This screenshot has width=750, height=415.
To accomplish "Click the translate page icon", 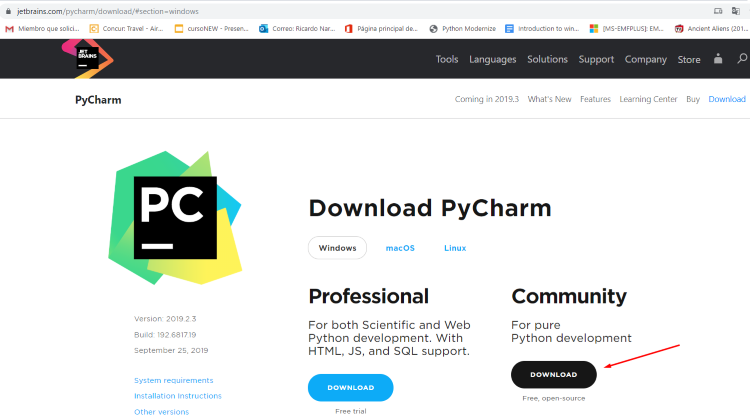I will [736, 11].
